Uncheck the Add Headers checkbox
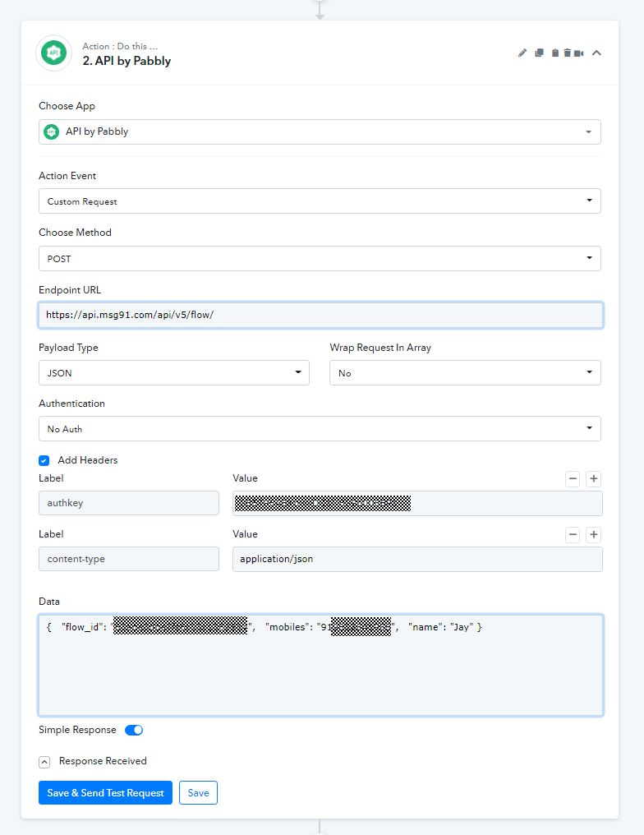Viewport: 644px width, 835px height. (44, 460)
